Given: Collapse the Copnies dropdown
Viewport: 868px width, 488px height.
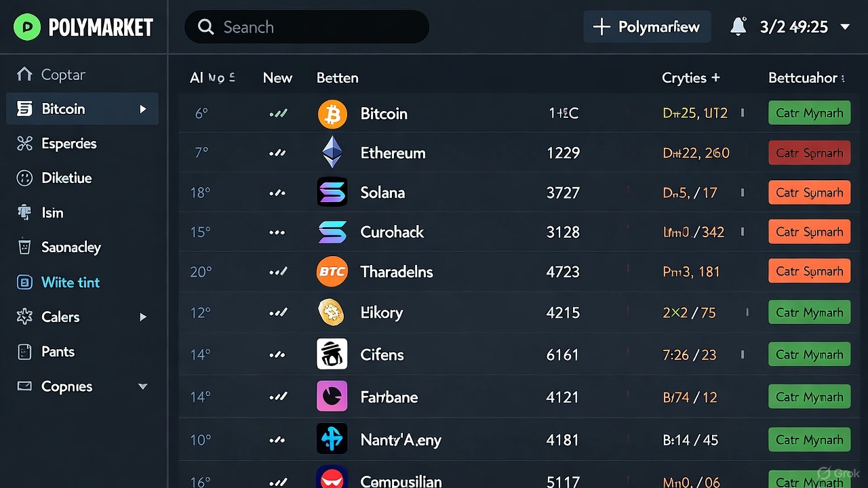Looking at the screenshot, I should tap(143, 386).
